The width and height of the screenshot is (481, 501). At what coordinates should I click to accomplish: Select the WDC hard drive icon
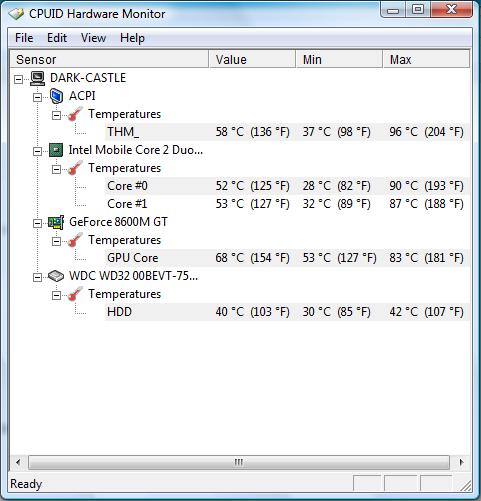click(x=56, y=276)
